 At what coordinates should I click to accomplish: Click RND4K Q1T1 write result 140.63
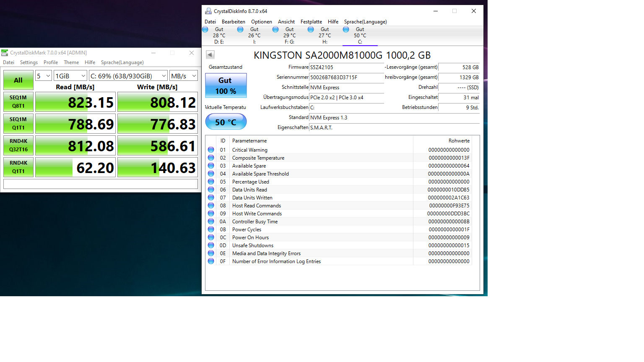click(158, 167)
